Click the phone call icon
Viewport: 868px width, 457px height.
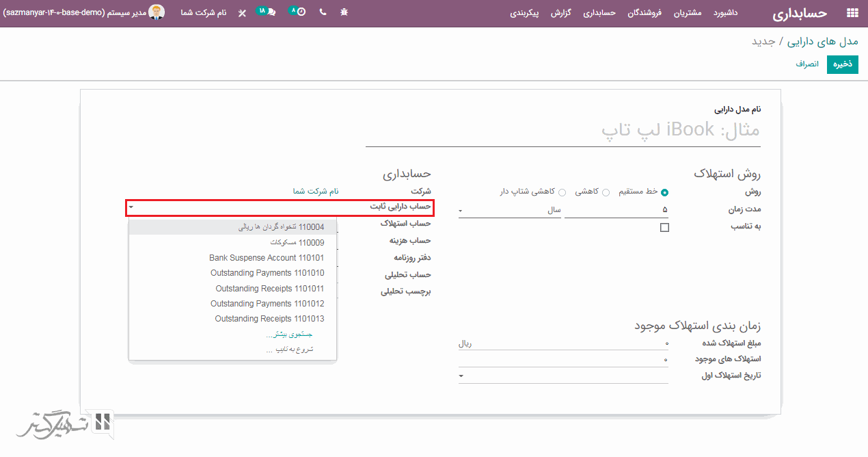(323, 12)
